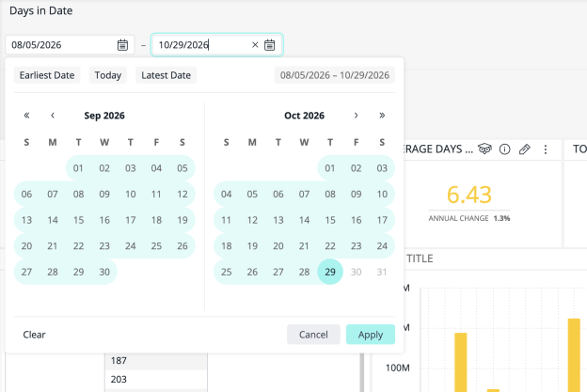This screenshot has height=392, width=587.
Task: Pick highlighted October 29
Action: [330, 272]
